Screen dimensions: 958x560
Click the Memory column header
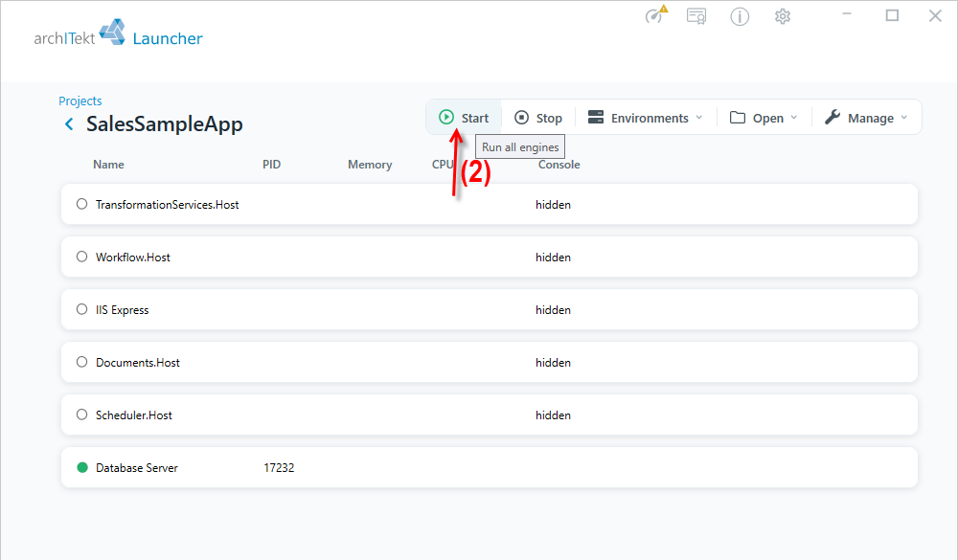click(370, 165)
